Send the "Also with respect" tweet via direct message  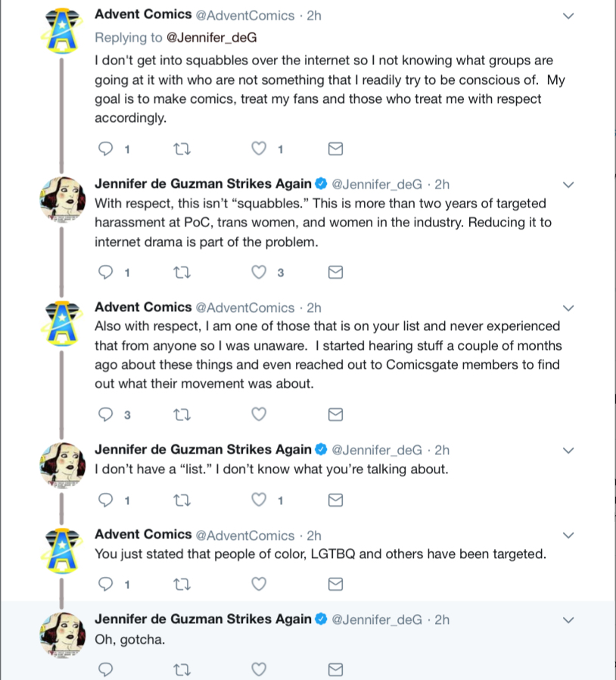(335, 415)
